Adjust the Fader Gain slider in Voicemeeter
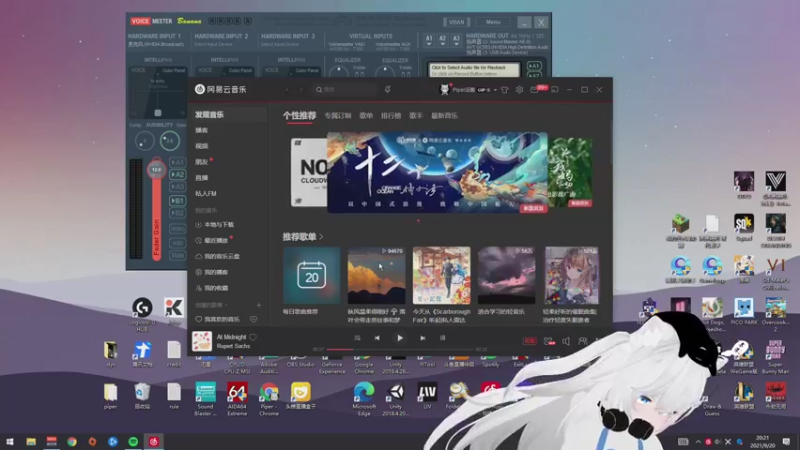The height and width of the screenshot is (450, 800). coord(156,169)
